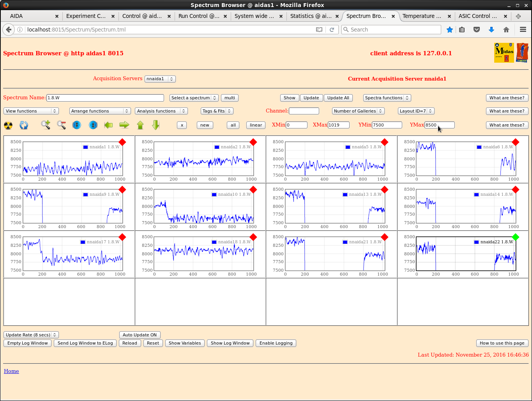Click the Spectrum Name input field
Viewport: 532px width, 401px height.
[105, 98]
